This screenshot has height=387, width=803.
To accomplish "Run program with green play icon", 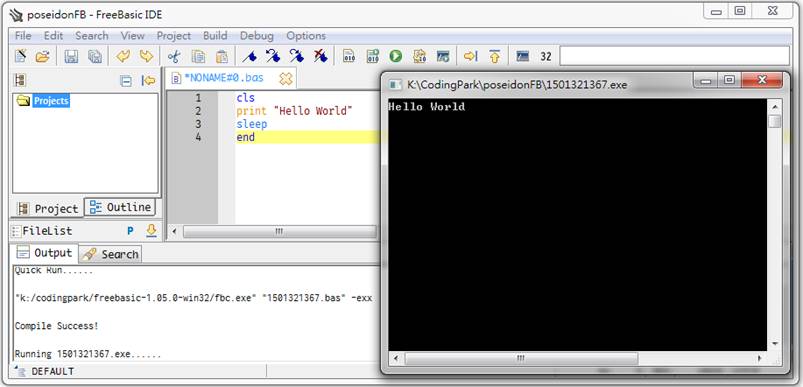I will click(395, 56).
